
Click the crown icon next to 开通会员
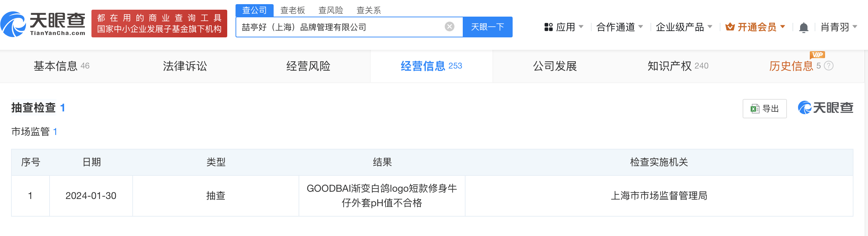pos(730,26)
